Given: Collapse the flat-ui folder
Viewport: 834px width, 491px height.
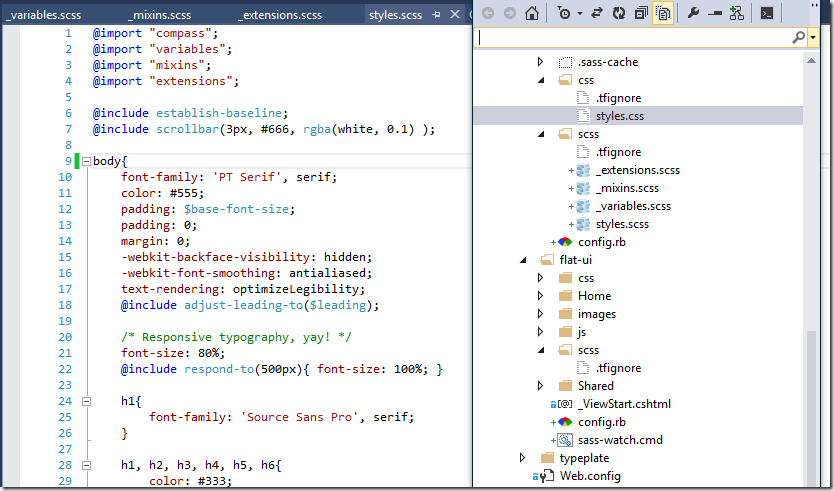Looking at the screenshot, I should [x=522, y=260].
